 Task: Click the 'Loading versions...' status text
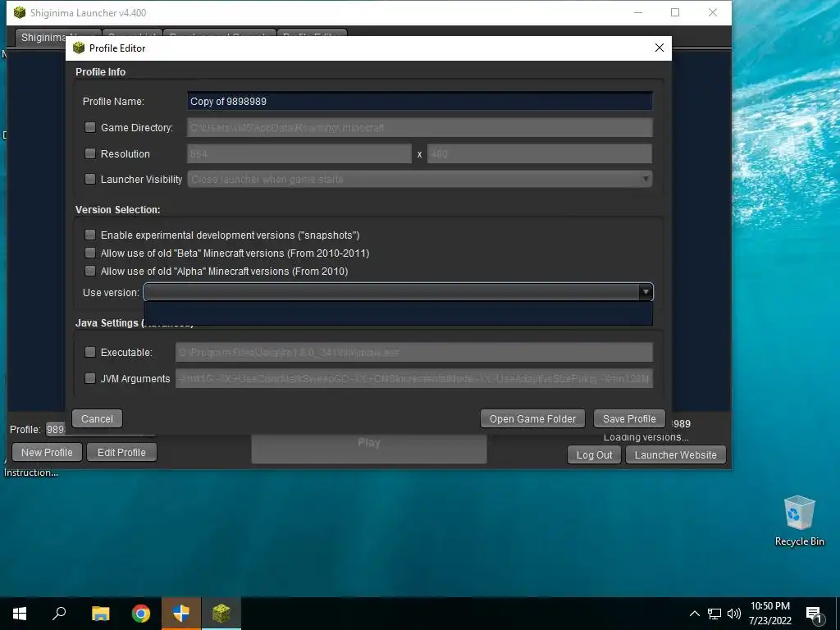pyautogui.click(x=646, y=437)
